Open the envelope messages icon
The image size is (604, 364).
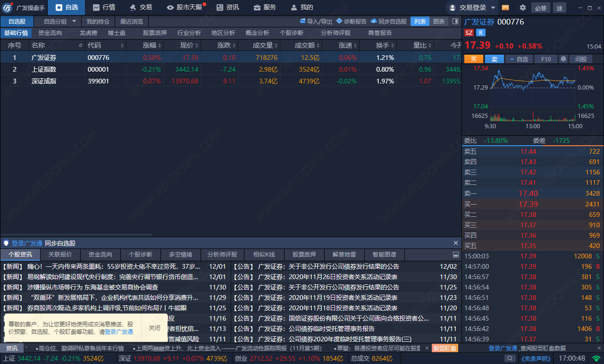pos(505,8)
